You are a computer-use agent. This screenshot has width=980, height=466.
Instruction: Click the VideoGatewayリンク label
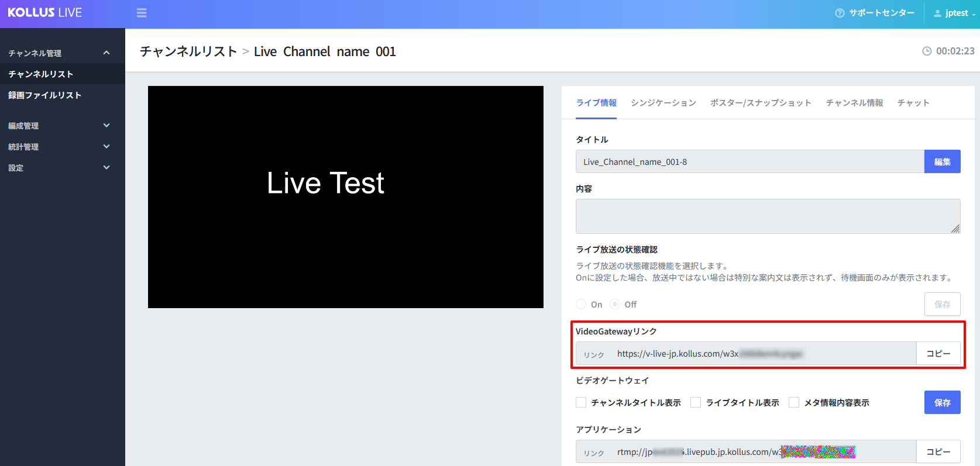616,332
